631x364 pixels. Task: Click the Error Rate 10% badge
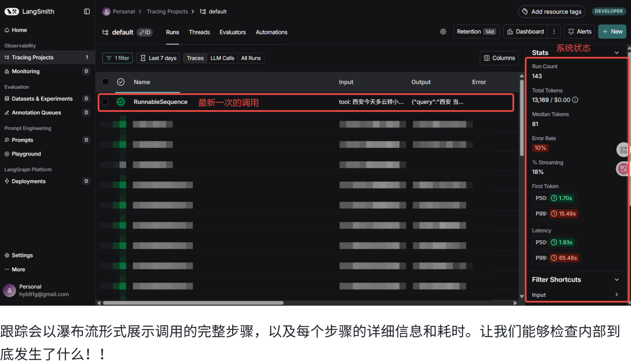point(540,148)
